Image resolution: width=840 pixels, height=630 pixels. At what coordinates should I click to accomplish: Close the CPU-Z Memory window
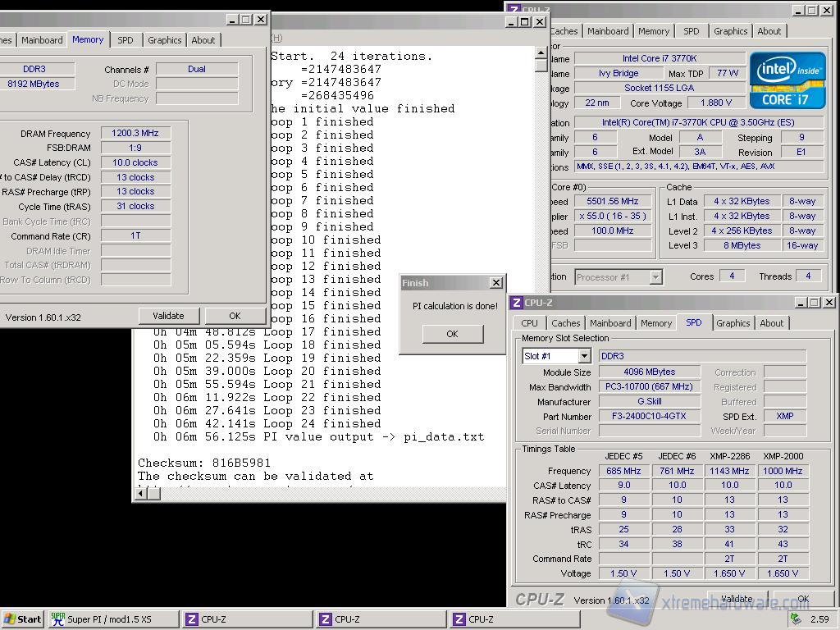pos(261,20)
